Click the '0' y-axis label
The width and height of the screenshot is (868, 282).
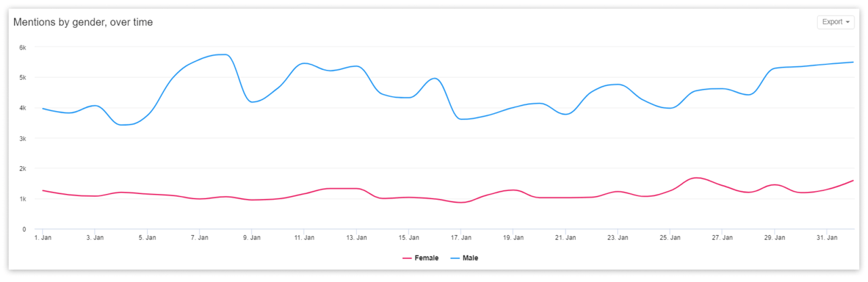point(24,230)
